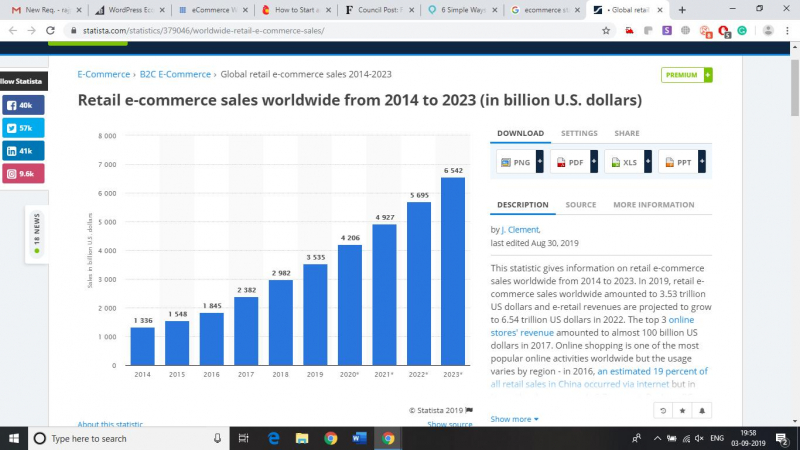The image size is (800, 450).
Task: Switch to the How to Start browser tab
Action: pyautogui.click(x=296, y=10)
